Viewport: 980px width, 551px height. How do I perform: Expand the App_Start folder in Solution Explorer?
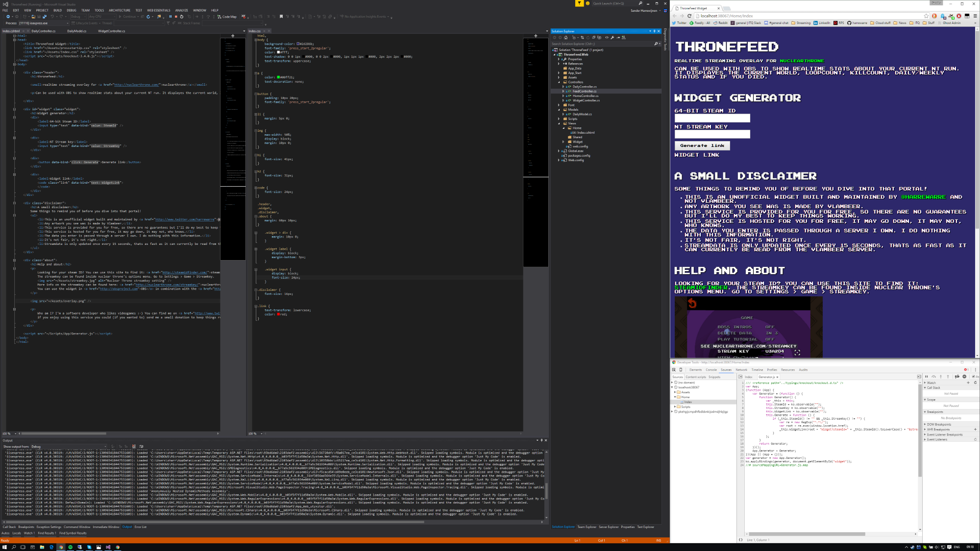pyautogui.click(x=559, y=73)
